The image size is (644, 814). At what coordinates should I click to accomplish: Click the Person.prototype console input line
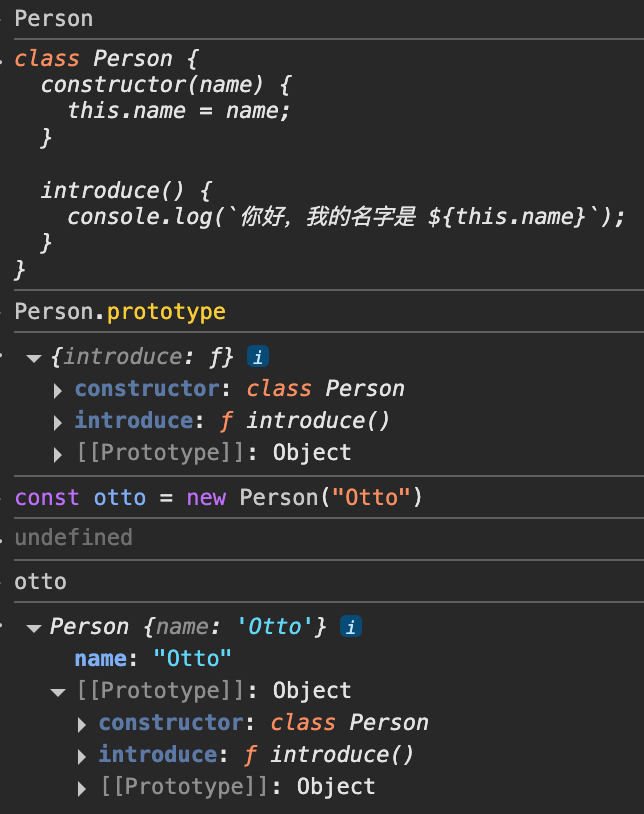point(120,312)
